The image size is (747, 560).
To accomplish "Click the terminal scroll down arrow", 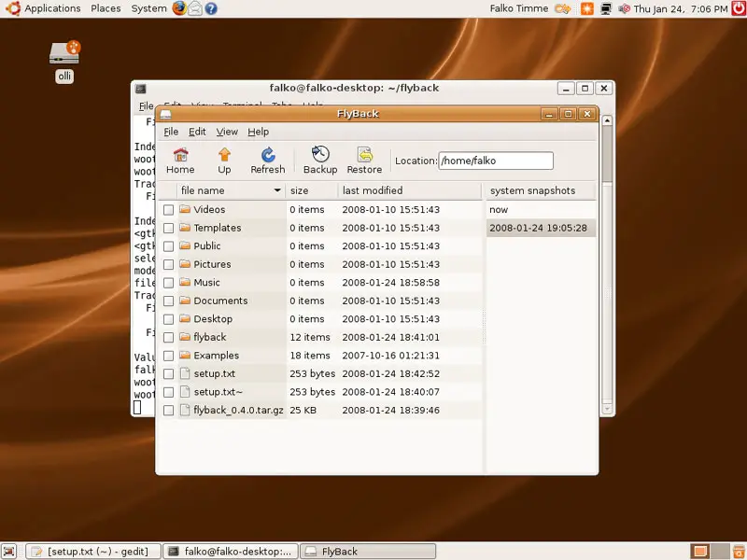I will 607,409.
